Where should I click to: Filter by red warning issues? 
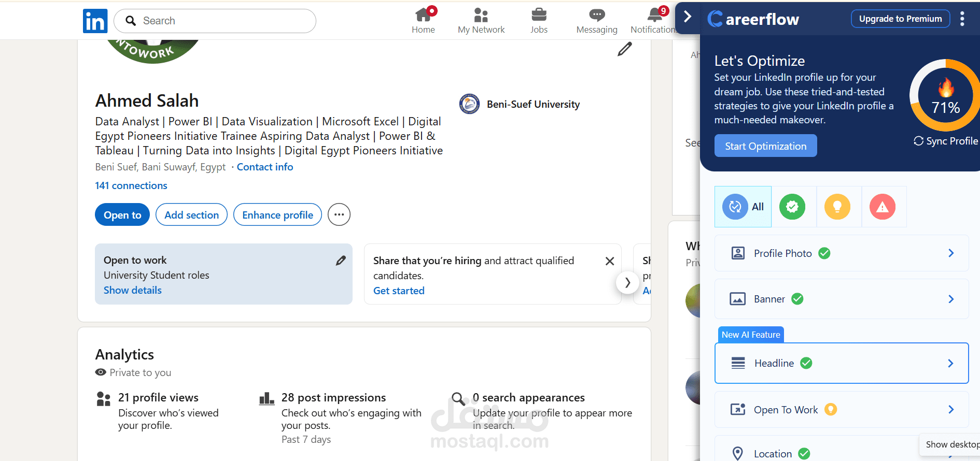883,207
